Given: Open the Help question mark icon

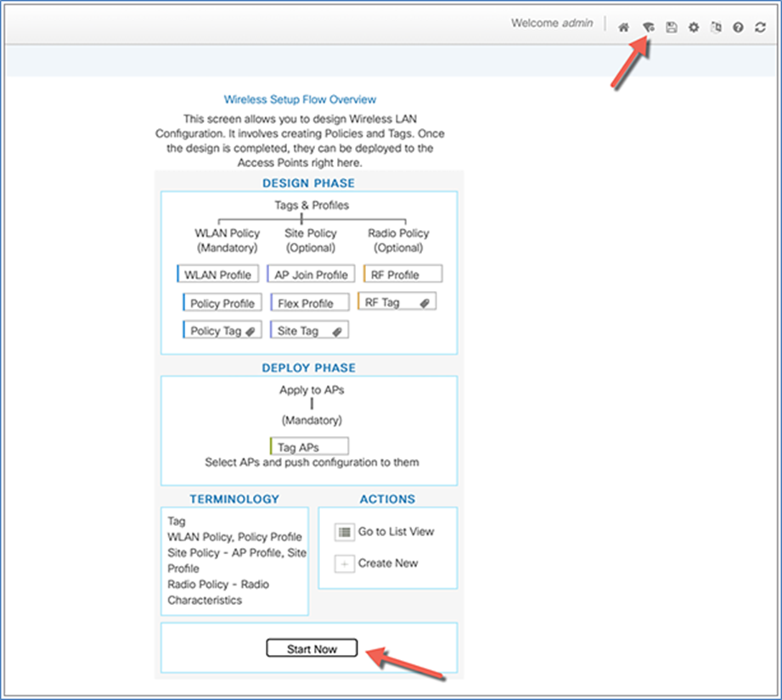Looking at the screenshot, I should (738, 27).
